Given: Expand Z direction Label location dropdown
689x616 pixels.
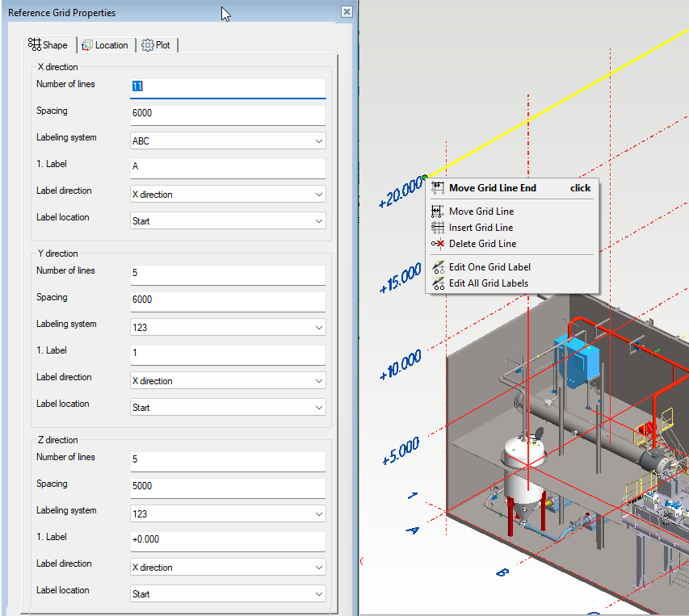Looking at the screenshot, I should click(228, 594).
